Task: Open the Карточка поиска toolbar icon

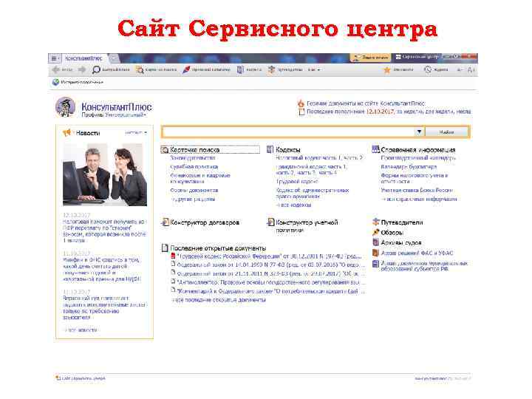Action: pyautogui.click(x=140, y=70)
